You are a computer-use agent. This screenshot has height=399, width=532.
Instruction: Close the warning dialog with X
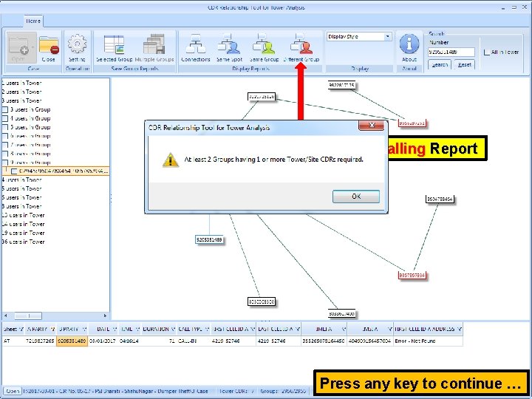point(372,125)
